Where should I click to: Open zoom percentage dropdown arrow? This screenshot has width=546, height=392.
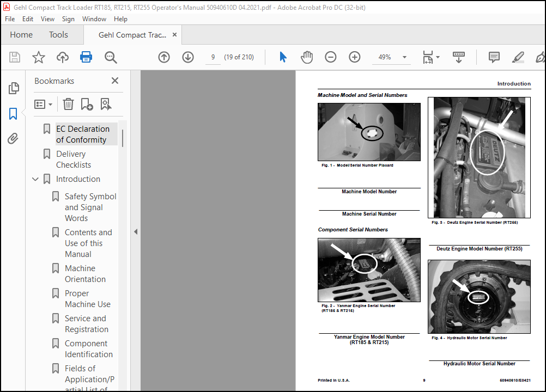tap(405, 57)
